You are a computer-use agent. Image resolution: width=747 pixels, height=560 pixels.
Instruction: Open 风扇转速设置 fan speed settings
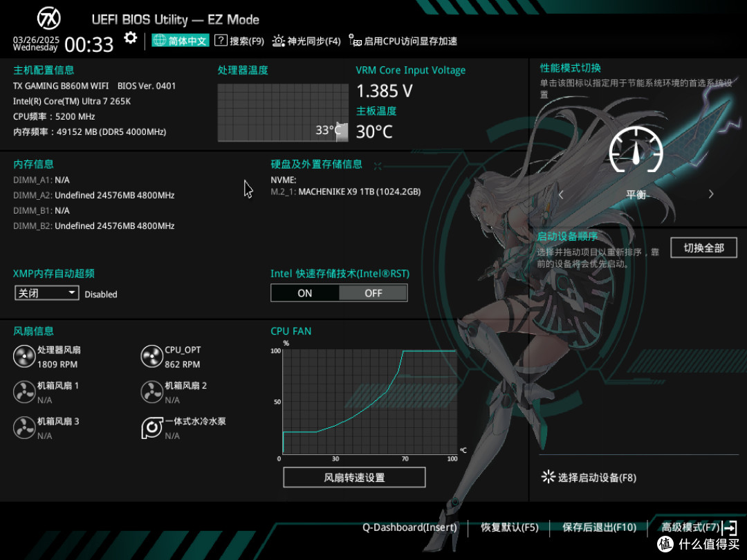354,477
